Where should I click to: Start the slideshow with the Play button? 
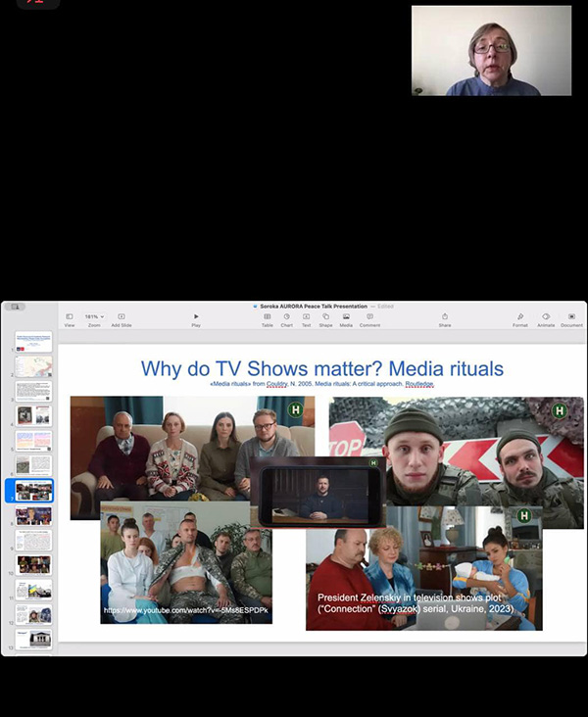click(x=196, y=319)
